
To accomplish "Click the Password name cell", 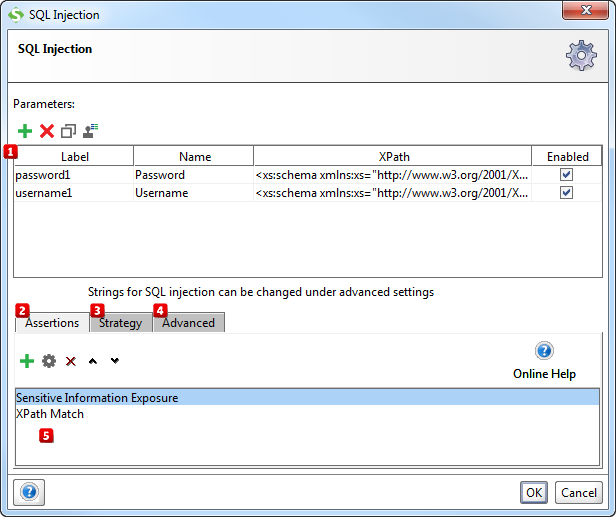I will point(193,175).
